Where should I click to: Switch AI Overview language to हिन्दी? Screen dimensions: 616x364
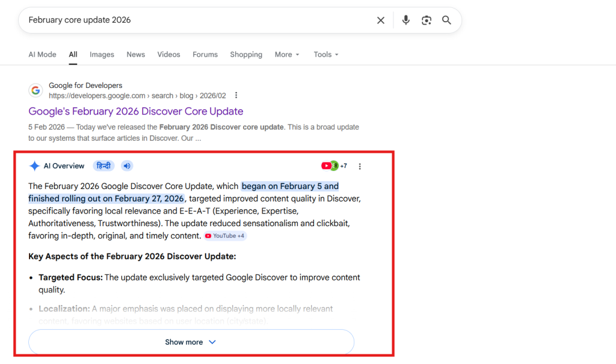coord(103,166)
